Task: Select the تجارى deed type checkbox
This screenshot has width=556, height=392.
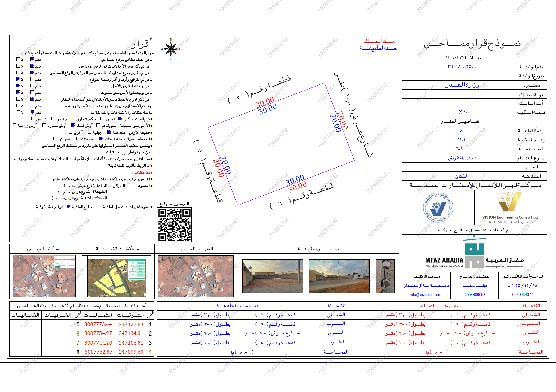Action: tap(102, 119)
